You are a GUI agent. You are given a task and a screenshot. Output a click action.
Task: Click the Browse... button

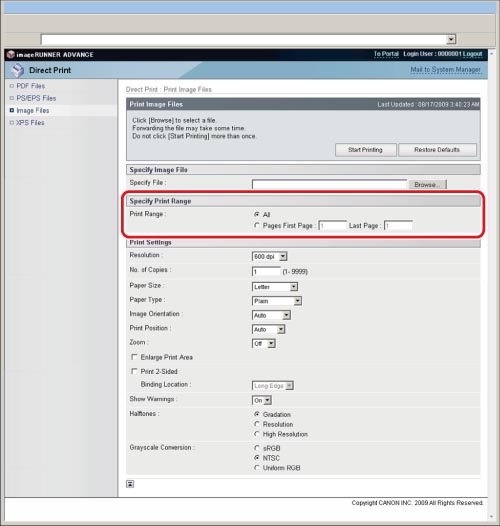tap(427, 185)
